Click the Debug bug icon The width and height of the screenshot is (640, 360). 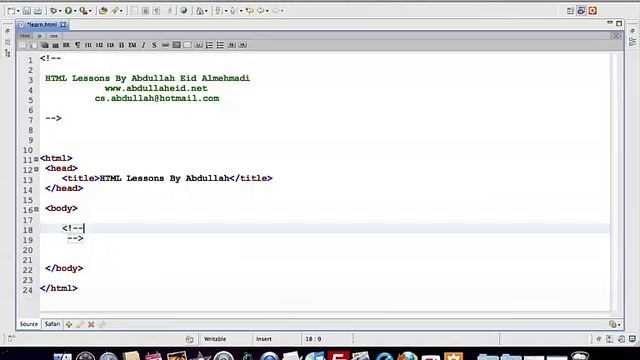click(53, 11)
